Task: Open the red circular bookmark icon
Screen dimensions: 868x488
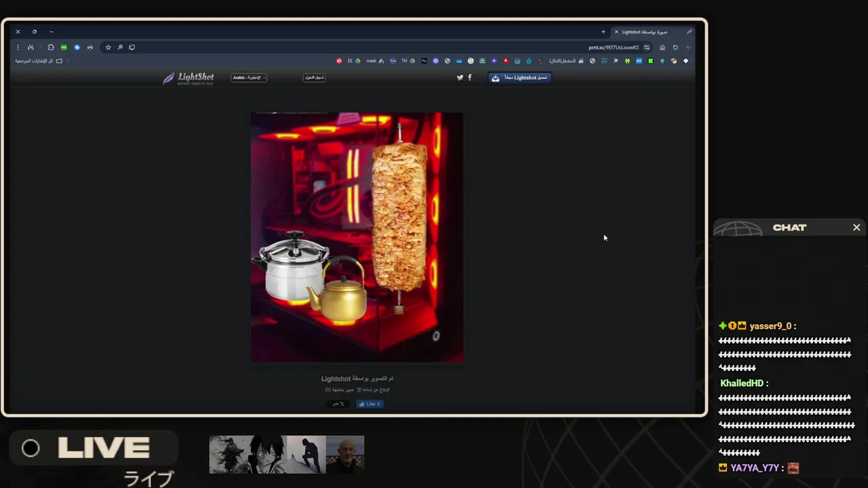Action: pyautogui.click(x=338, y=61)
